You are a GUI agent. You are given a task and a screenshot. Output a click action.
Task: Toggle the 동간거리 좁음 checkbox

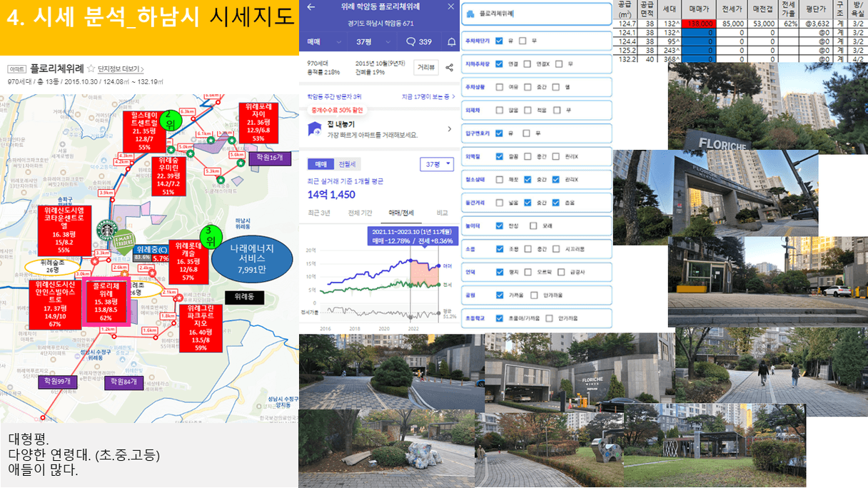556,203
